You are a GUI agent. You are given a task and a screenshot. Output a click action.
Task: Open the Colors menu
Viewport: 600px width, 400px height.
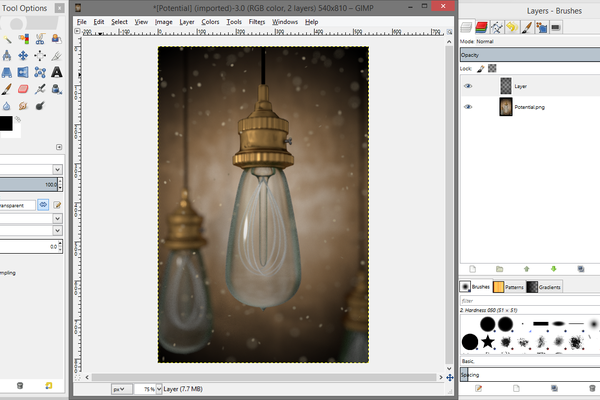[x=210, y=22]
